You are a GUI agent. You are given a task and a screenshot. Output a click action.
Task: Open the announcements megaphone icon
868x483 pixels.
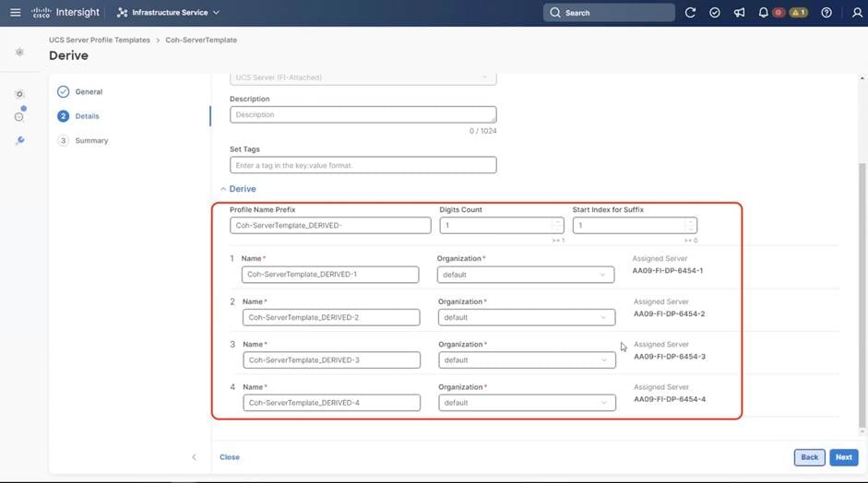point(739,12)
